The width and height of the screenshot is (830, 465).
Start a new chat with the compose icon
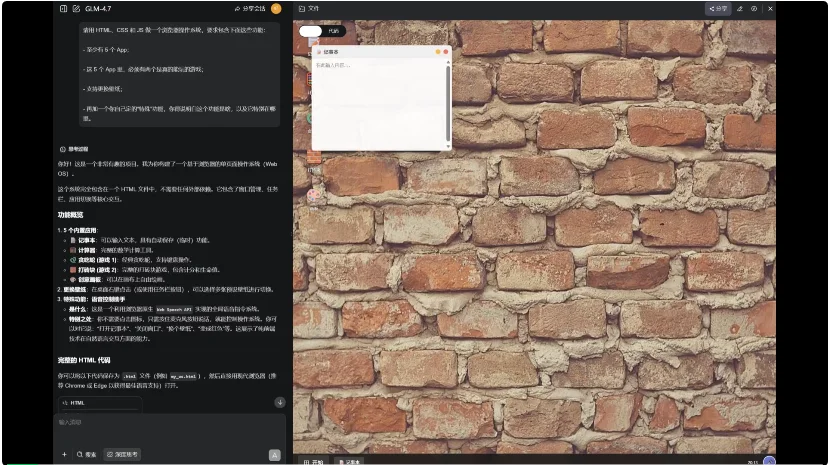pos(76,8)
